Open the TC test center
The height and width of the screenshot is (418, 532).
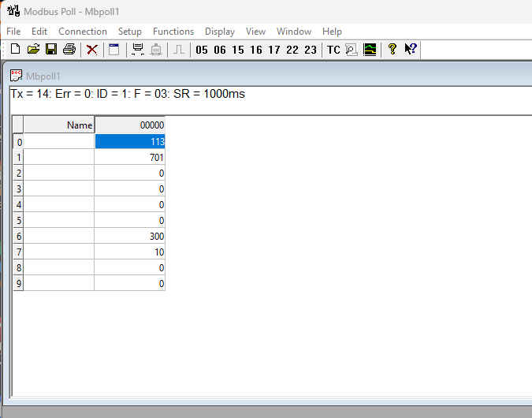pos(333,50)
